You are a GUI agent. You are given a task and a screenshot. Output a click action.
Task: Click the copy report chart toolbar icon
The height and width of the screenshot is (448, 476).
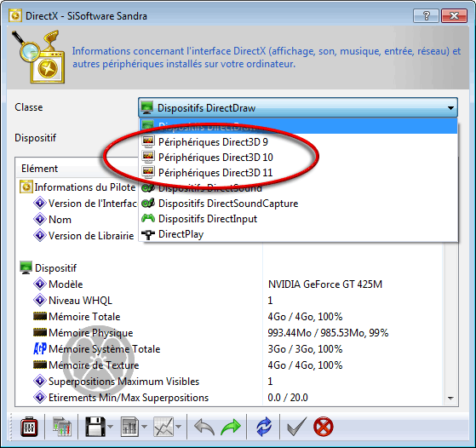[62, 427]
